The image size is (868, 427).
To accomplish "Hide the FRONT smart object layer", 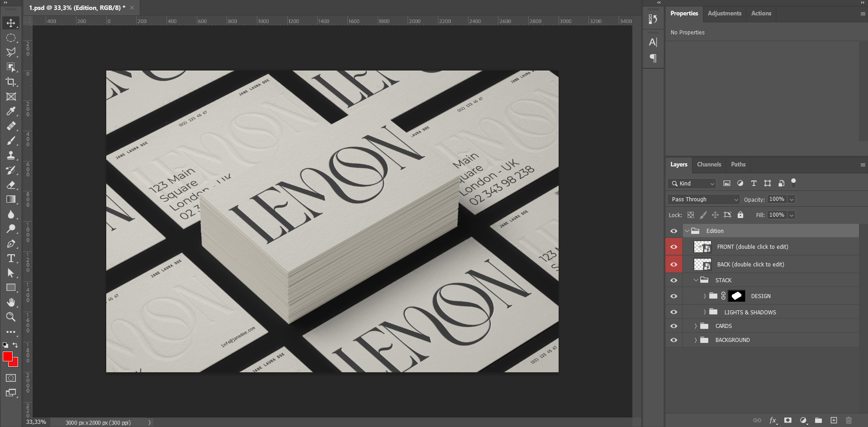I will [x=674, y=247].
